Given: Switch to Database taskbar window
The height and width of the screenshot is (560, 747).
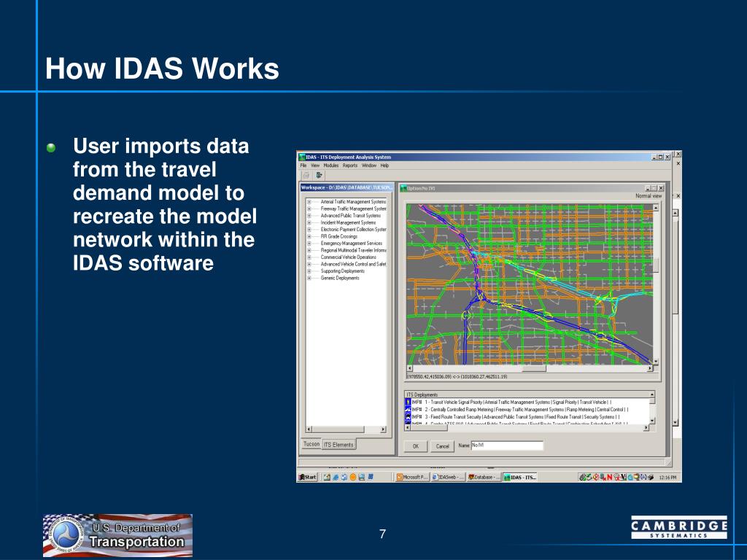Looking at the screenshot, I should (x=484, y=477).
